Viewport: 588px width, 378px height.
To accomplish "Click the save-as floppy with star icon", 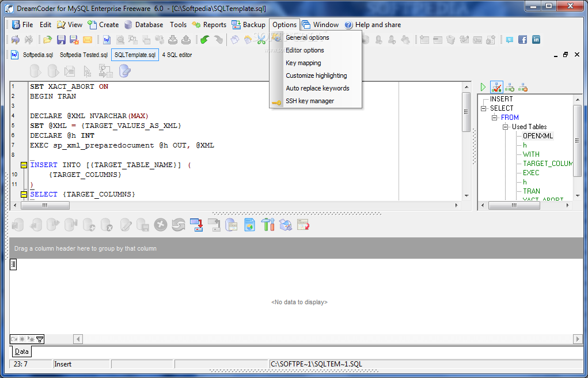I will (74, 39).
